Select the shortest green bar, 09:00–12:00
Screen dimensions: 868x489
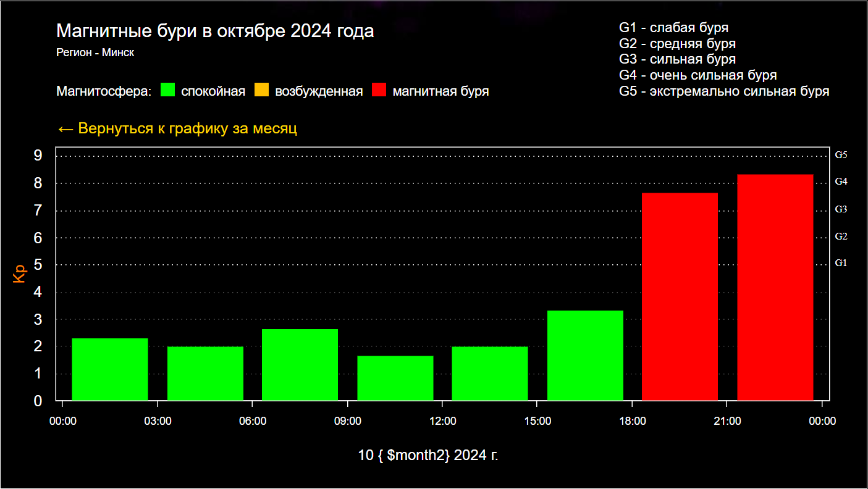pyautogui.click(x=395, y=378)
